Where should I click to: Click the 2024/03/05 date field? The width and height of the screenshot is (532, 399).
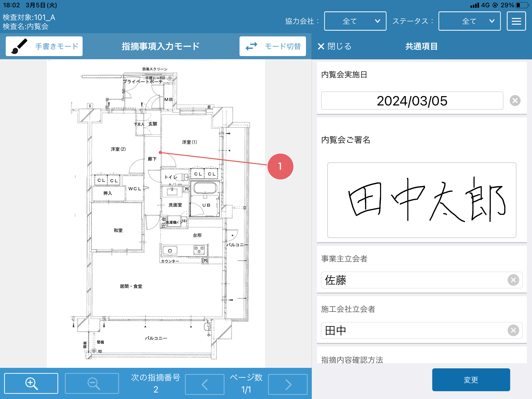click(x=412, y=101)
